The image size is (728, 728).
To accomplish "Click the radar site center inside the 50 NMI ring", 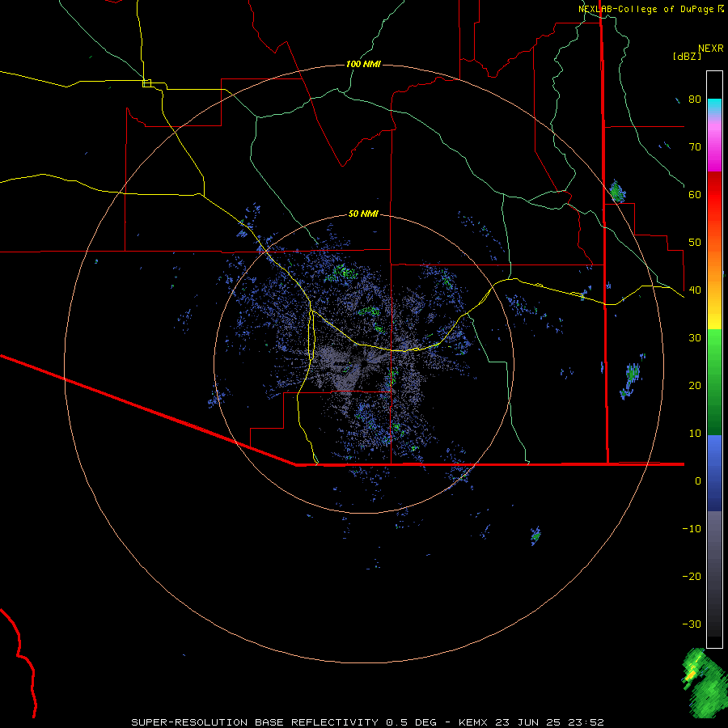I will click(363, 363).
